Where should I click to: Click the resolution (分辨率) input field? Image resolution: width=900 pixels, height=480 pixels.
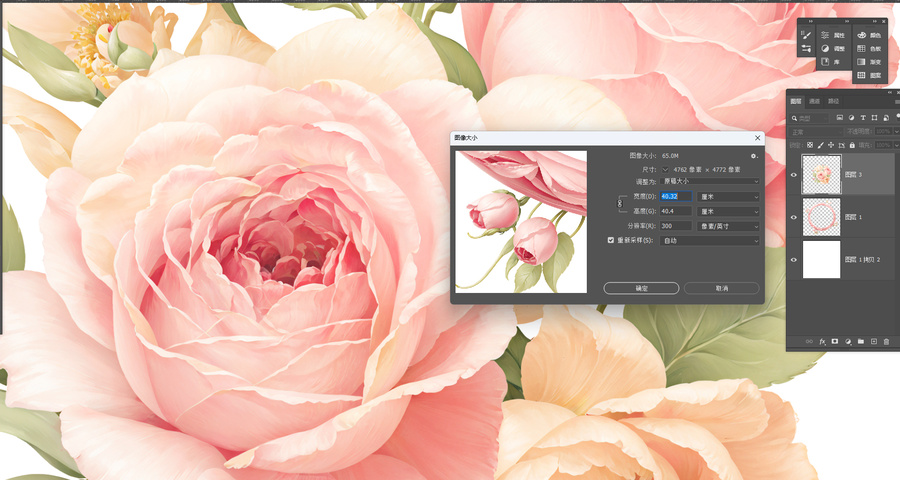676,226
